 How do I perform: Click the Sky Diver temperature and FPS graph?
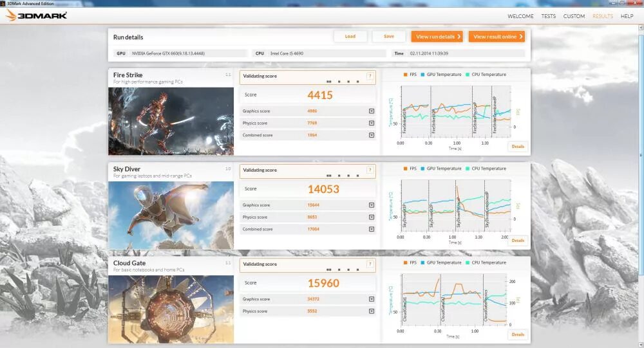[456, 205]
